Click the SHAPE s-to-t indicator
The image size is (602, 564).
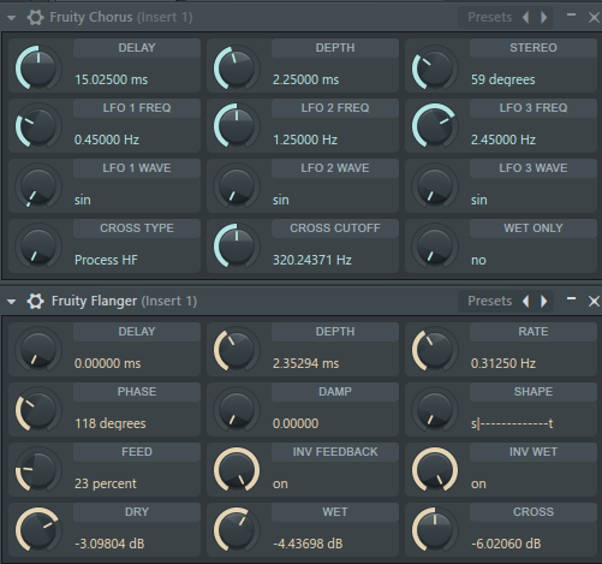512,423
